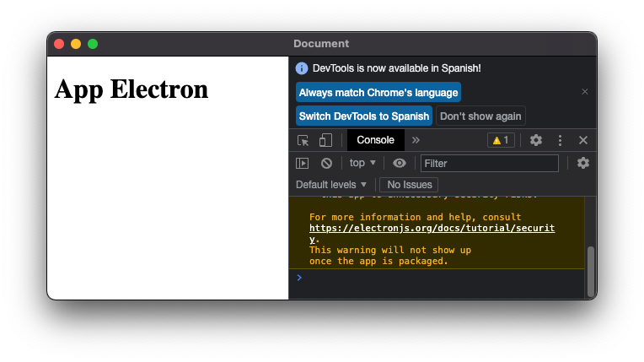Click Always match Chrome's language
Viewport: 644px width, 362px height.
click(378, 93)
